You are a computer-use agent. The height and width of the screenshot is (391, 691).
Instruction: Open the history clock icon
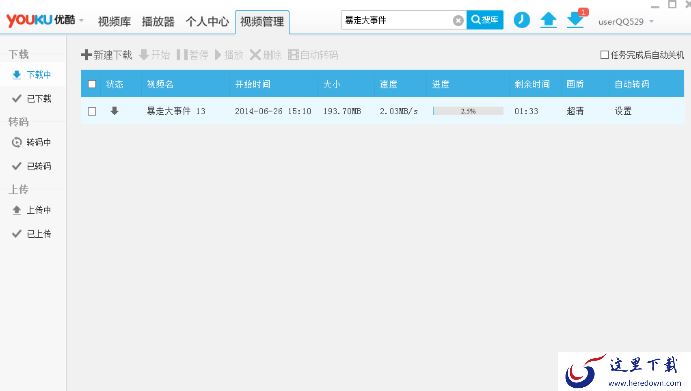[521, 20]
